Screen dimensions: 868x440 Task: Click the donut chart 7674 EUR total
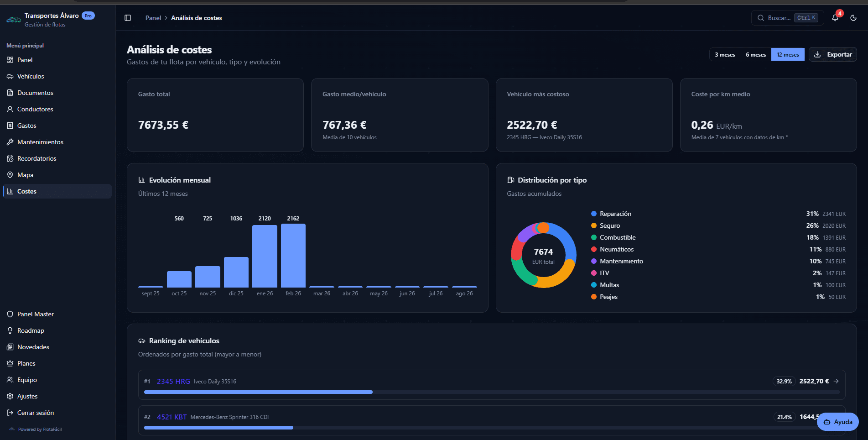[x=543, y=255]
